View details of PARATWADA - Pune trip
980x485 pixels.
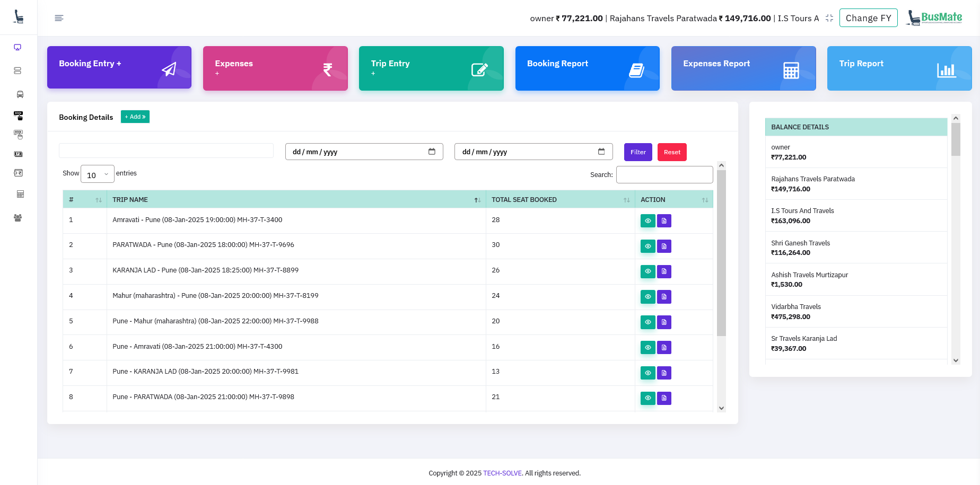[x=647, y=246]
